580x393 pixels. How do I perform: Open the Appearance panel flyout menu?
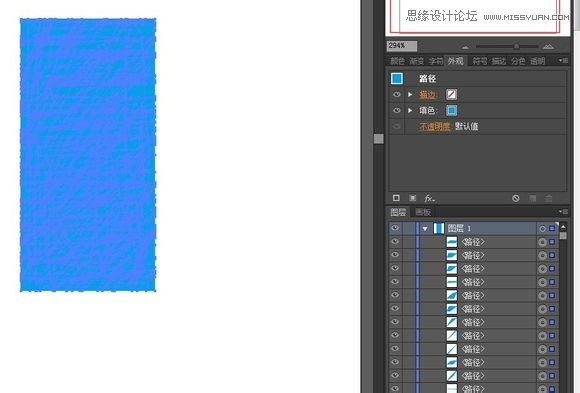point(563,60)
